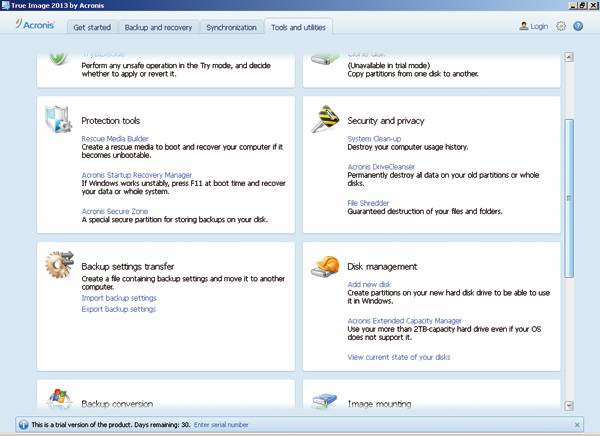Image resolution: width=600 pixels, height=436 pixels.
Task: Click the scrollbar up arrow
Action: point(569,57)
